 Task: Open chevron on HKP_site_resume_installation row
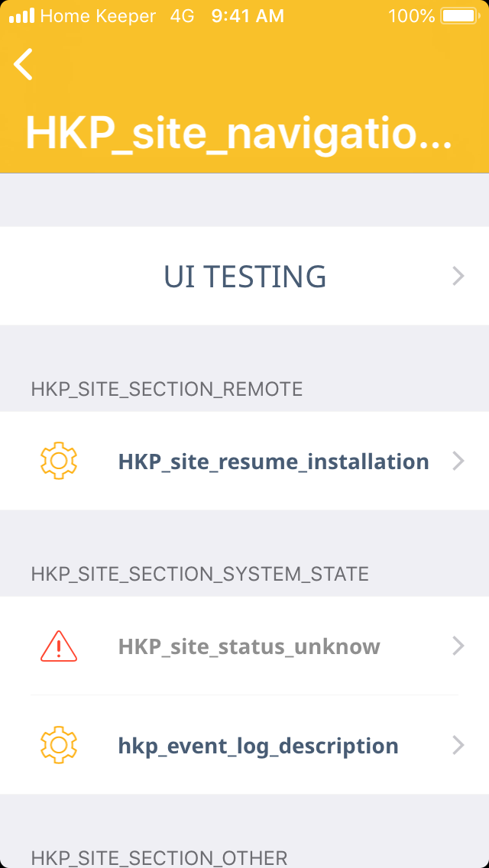[x=458, y=461]
